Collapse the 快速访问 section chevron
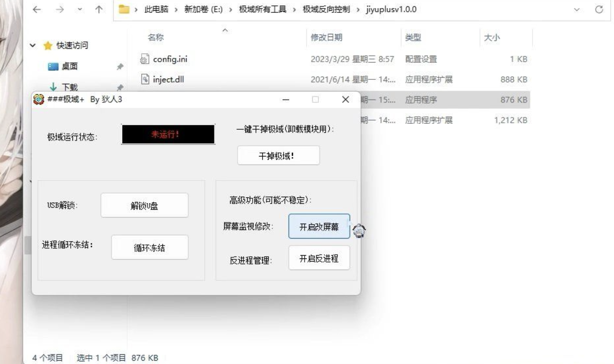This screenshot has width=614, height=364. pos(32,46)
